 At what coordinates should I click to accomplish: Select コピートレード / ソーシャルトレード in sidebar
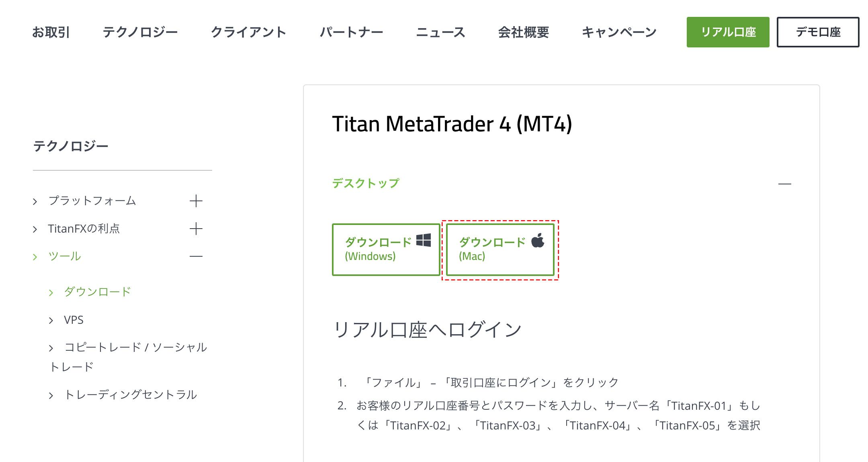[135, 348]
